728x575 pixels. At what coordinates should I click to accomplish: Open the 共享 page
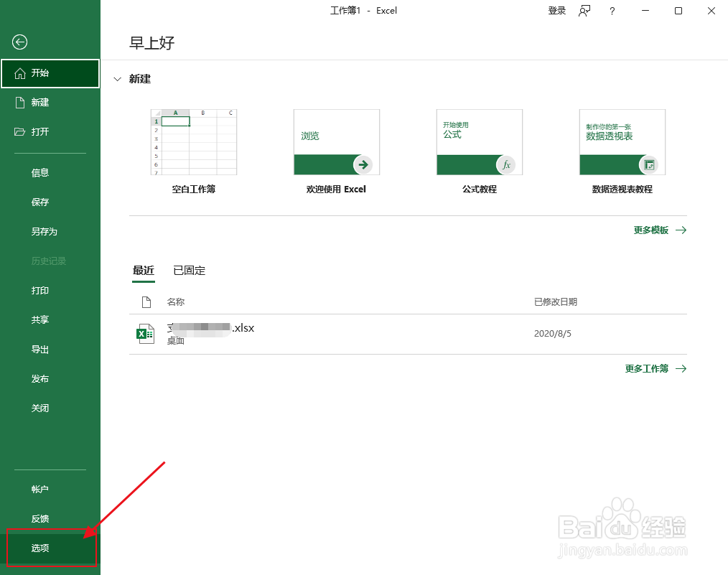50,319
